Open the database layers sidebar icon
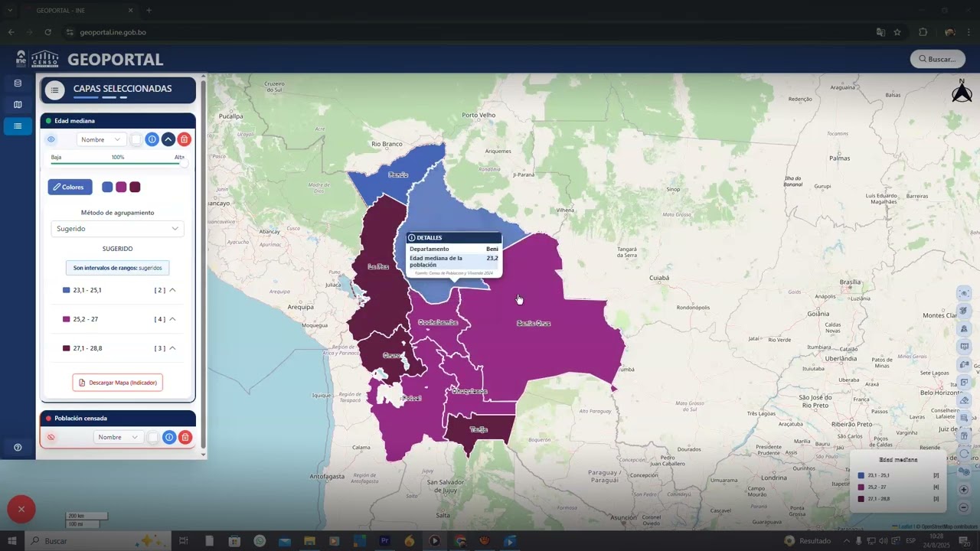Viewport: 980px width, 551px height. pos(18,83)
